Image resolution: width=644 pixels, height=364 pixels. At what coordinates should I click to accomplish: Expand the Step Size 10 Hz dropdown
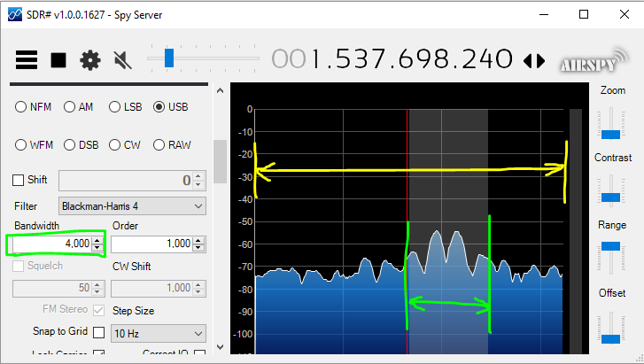pyautogui.click(x=159, y=334)
